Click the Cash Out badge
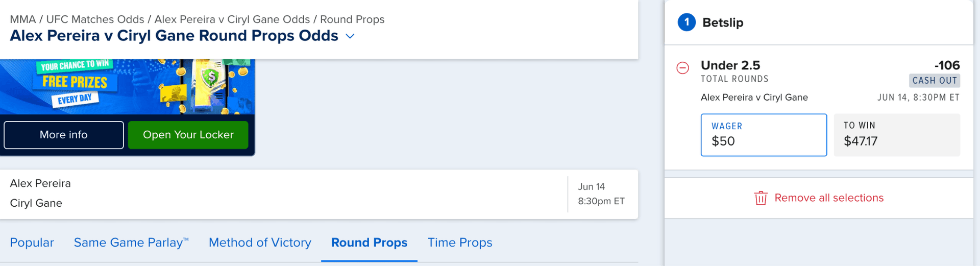 click(x=934, y=81)
